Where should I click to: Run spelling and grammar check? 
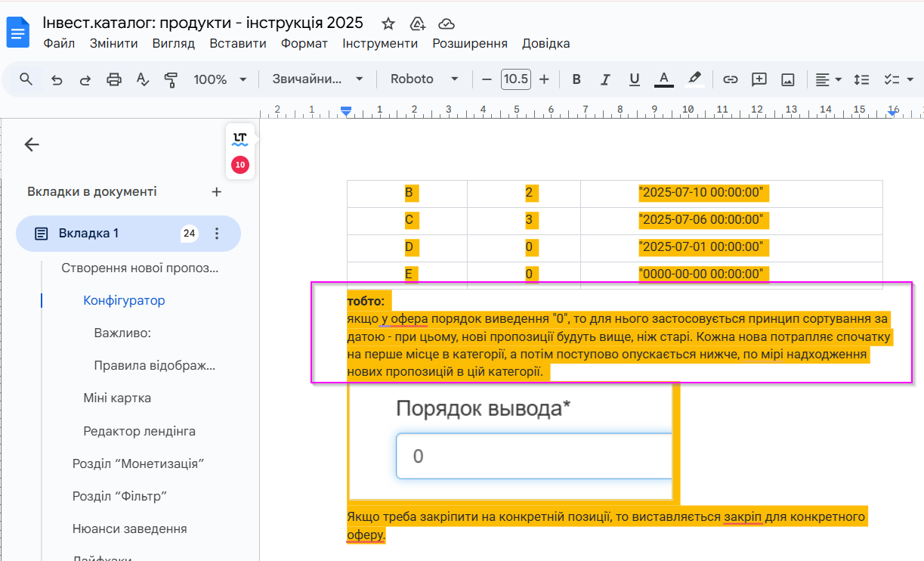[142, 79]
